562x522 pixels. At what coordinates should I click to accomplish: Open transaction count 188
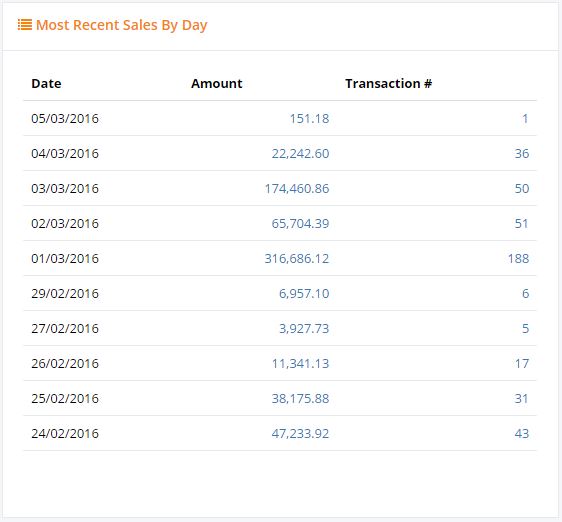click(x=518, y=258)
